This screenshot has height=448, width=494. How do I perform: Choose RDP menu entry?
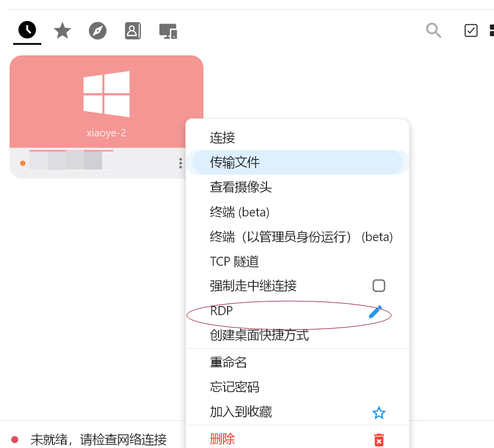point(298,311)
